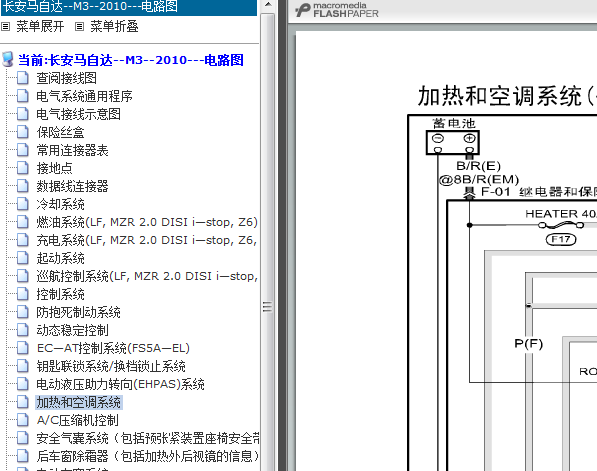Open the 查阅接线图 tree item

click(x=67, y=78)
